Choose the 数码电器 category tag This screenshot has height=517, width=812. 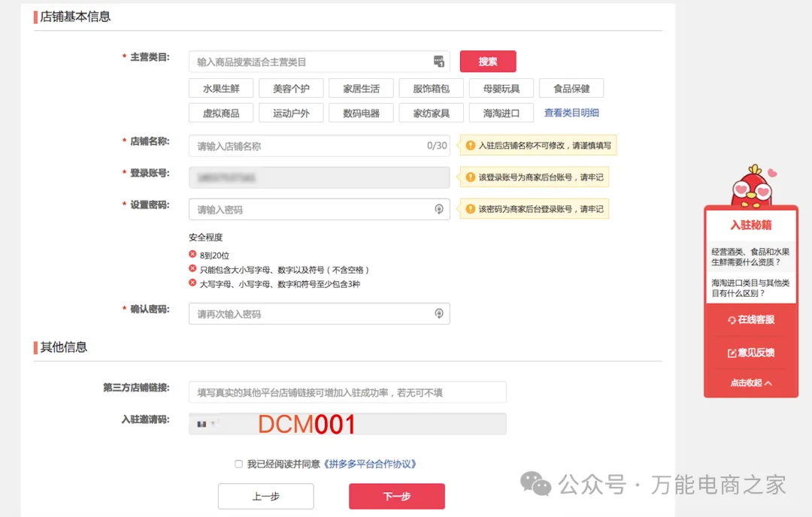pyautogui.click(x=362, y=113)
